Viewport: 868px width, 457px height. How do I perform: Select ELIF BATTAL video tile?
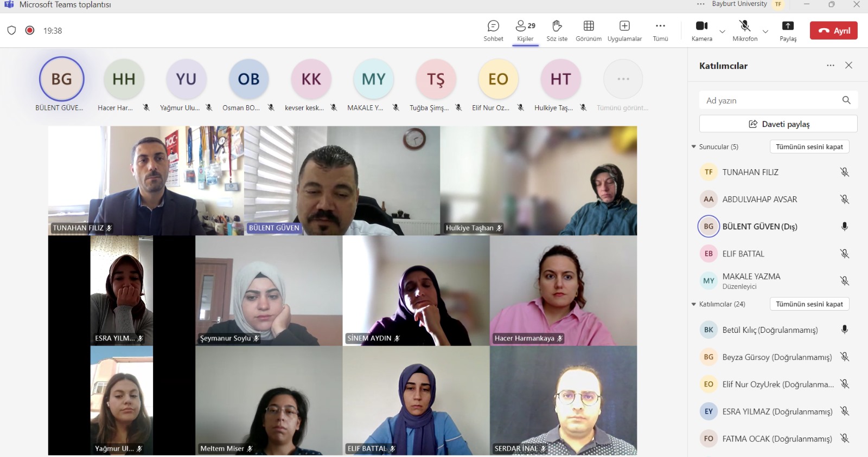point(416,401)
